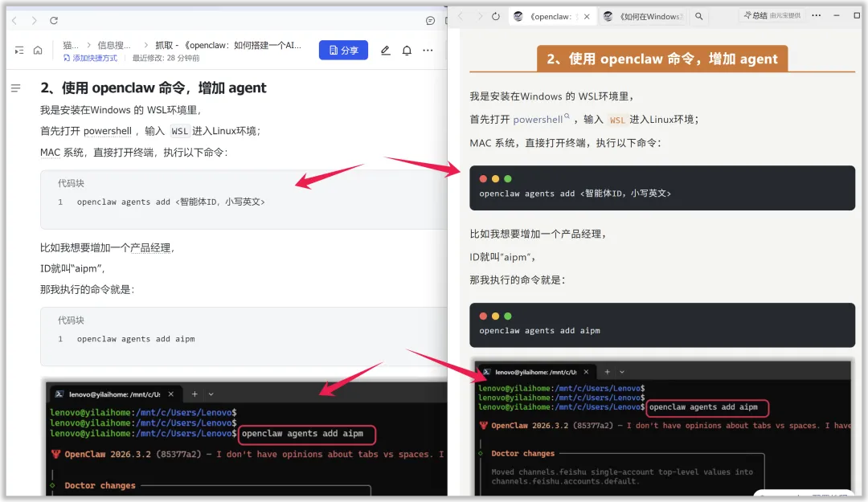Select the right terminal tab lenovo@yilaihome
Image resolution: width=868 pixels, height=502 pixels.
click(x=534, y=372)
